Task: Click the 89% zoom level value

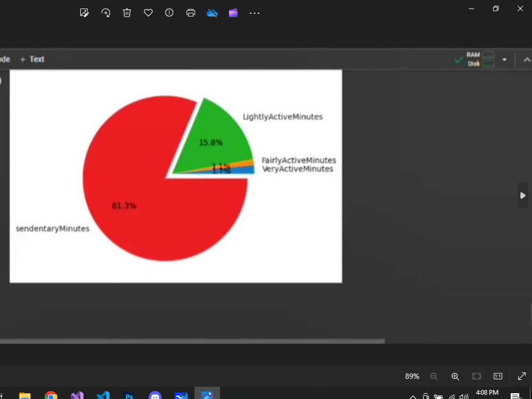Action: click(412, 376)
